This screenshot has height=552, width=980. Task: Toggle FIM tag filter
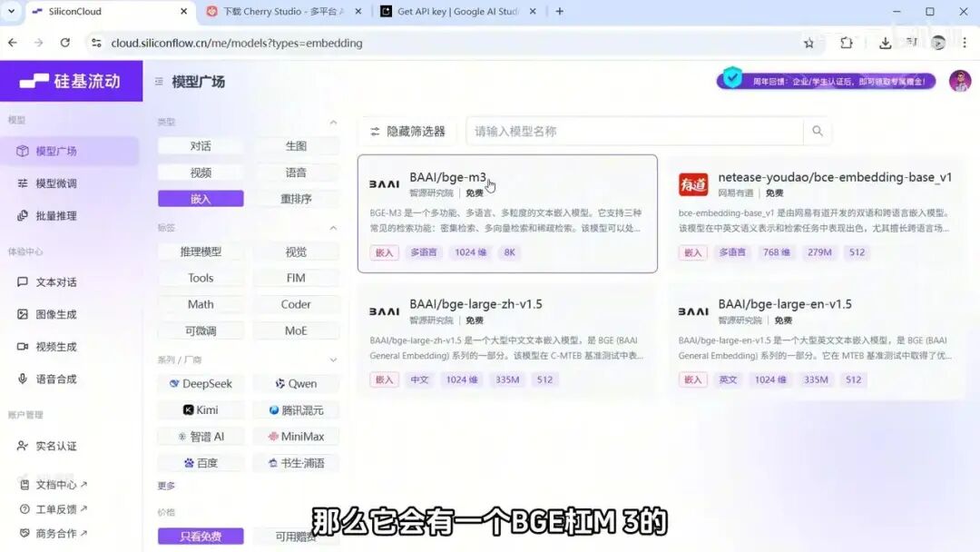296,278
